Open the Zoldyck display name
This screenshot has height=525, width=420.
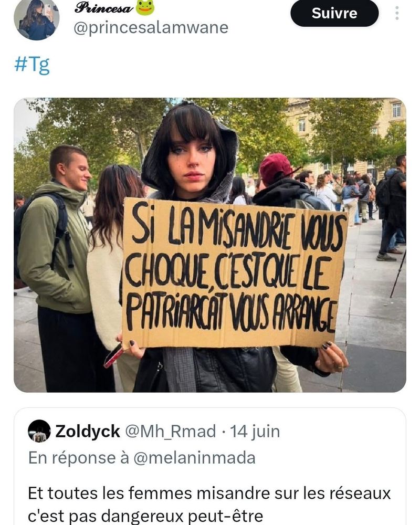pyautogui.click(x=88, y=431)
